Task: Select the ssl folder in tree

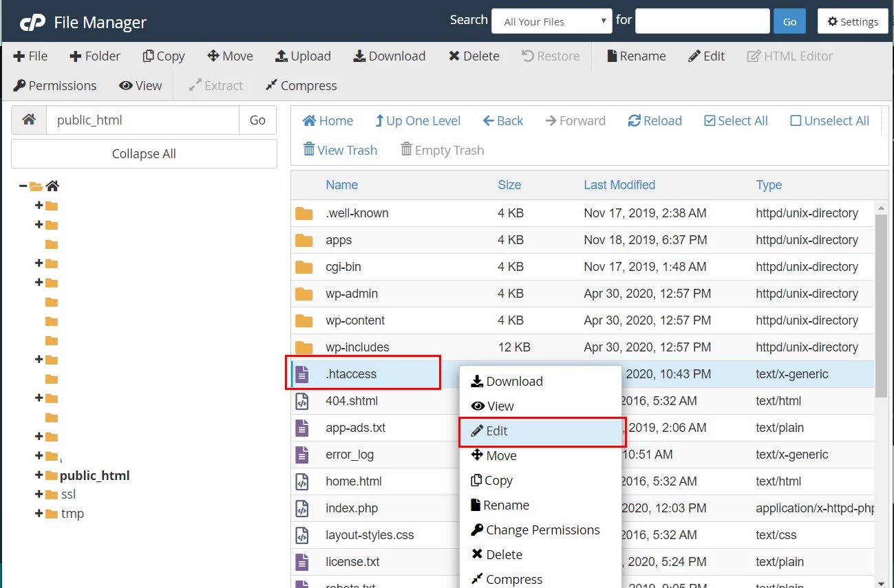Action: [x=68, y=494]
